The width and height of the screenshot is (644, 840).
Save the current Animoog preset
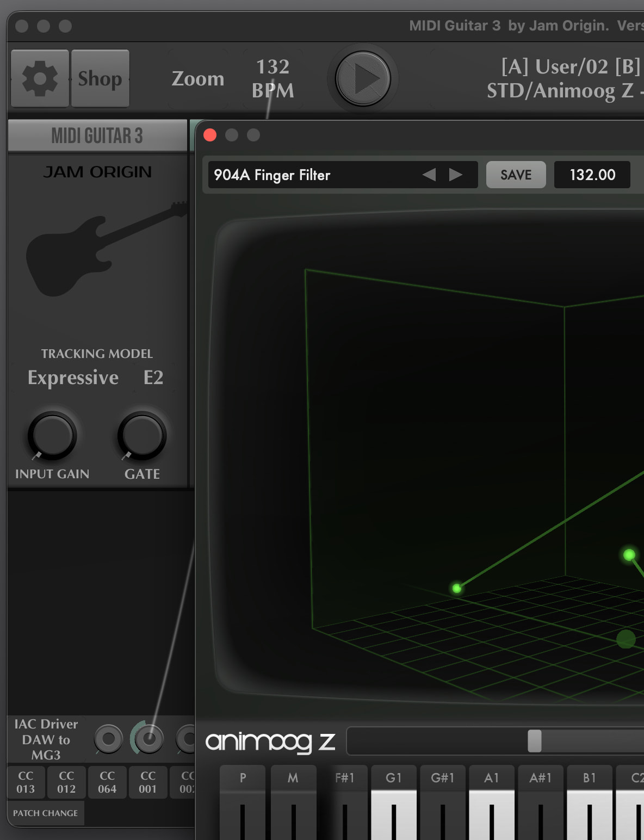coord(516,175)
